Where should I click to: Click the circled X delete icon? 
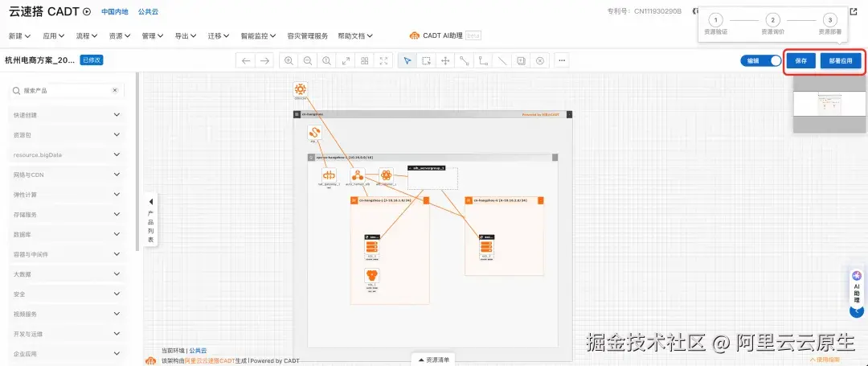(540, 61)
